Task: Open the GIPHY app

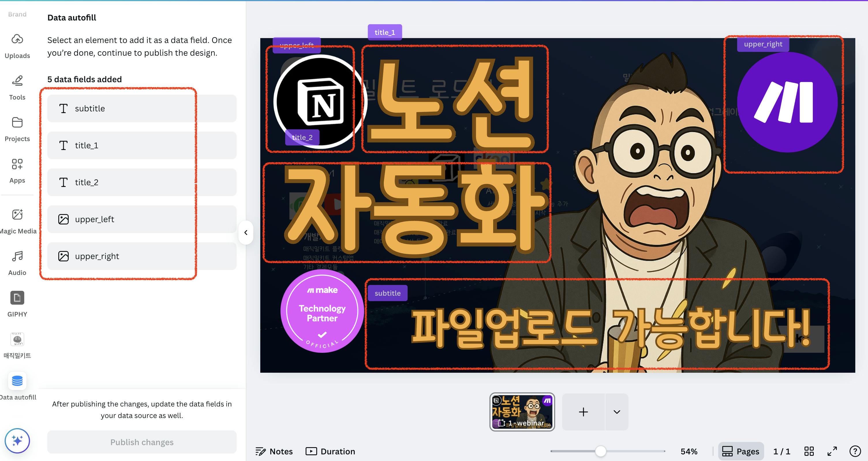Action: 17,304
